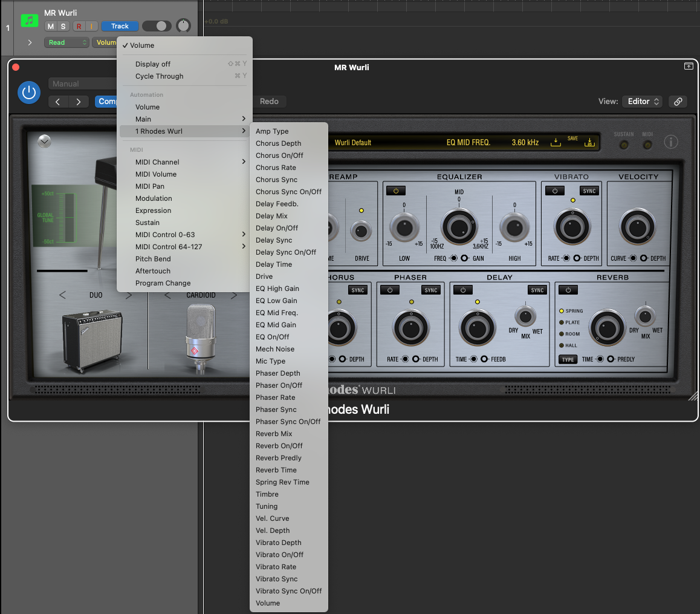700x614 pixels.
Task: Expand the MIDI Control 0-63 submenu
Action: 184,235
